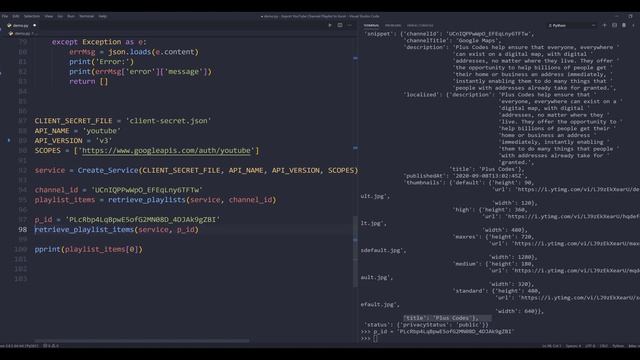Minimize the VS Code window
Viewport: 640px width, 360px height.
617,16
